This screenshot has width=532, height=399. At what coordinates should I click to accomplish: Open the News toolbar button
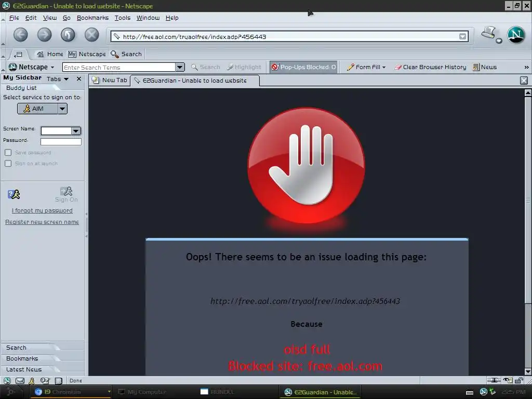(485, 67)
